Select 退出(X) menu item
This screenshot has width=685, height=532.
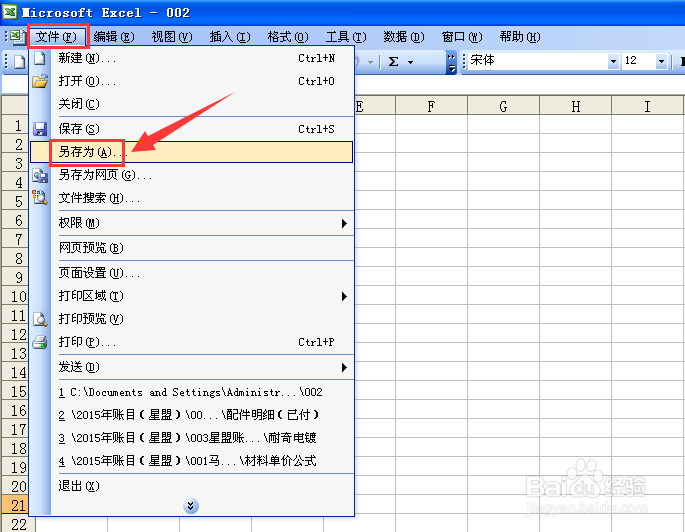pos(192,486)
